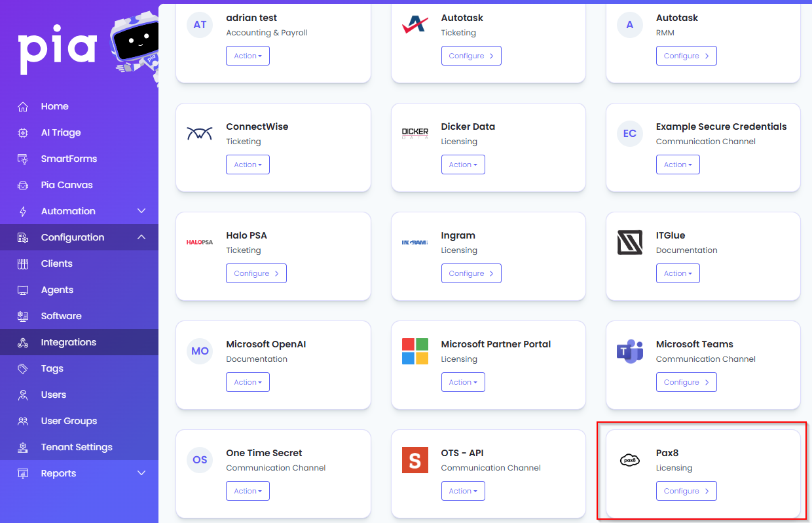Expand the Automation menu chevron
812x523 pixels.
(x=141, y=211)
